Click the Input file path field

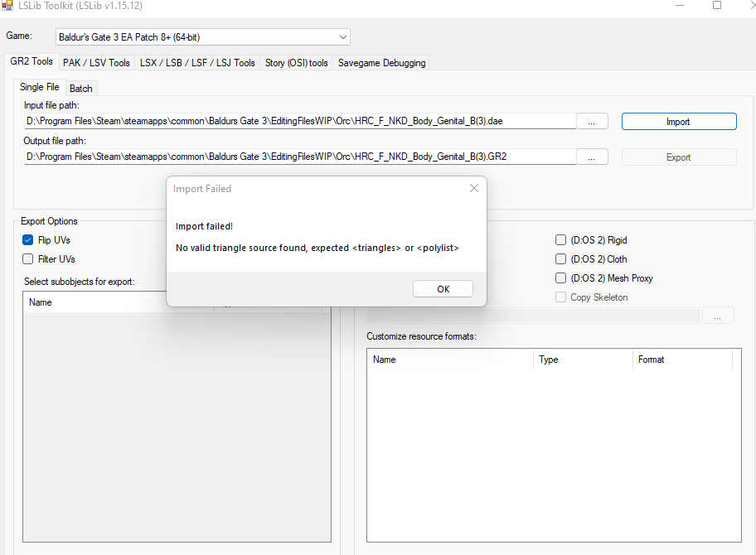[x=300, y=121]
